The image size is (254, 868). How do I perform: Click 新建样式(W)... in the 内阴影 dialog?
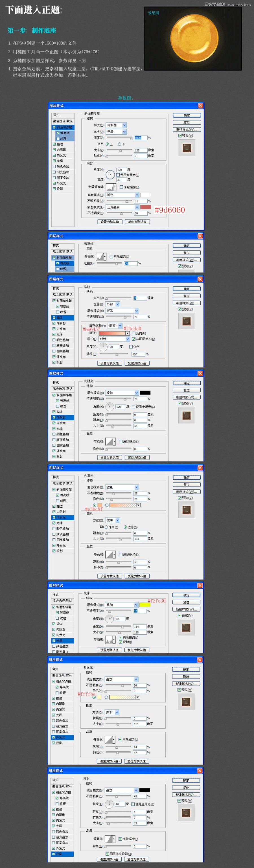pos(186,397)
